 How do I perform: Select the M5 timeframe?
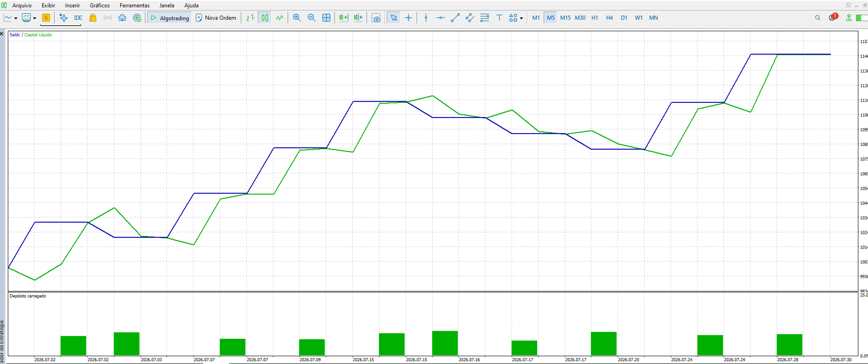[x=551, y=18]
